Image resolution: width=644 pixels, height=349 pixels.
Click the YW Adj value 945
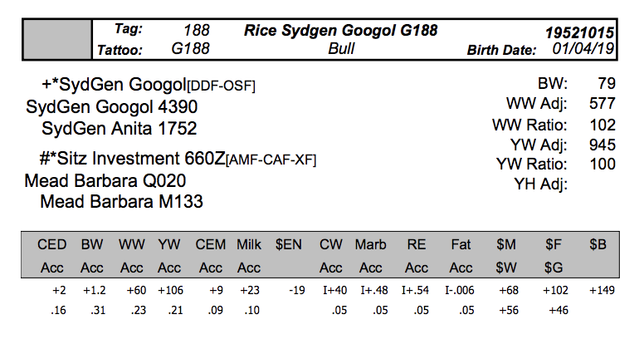[602, 145]
